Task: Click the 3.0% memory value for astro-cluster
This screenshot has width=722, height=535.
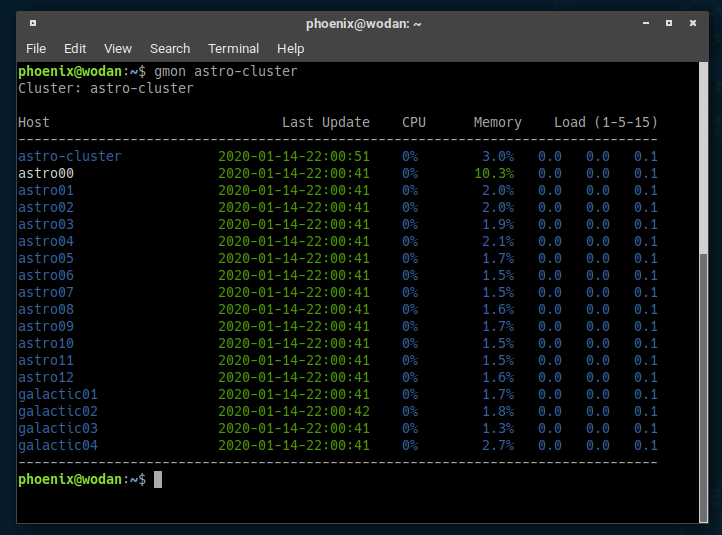Action: tap(498, 156)
